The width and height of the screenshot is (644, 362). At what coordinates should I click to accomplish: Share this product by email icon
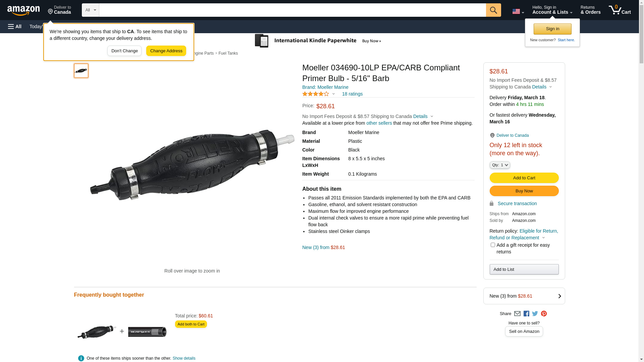pos(517,314)
